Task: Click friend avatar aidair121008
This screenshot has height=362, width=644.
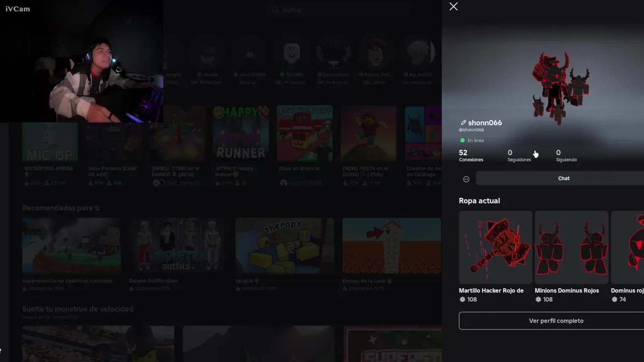Action: (x=250, y=54)
